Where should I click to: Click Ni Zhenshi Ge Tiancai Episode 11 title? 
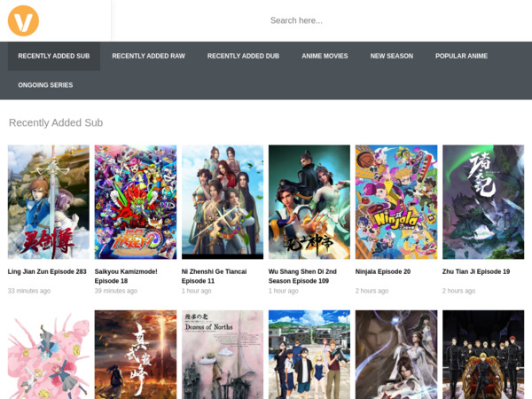click(x=214, y=276)
